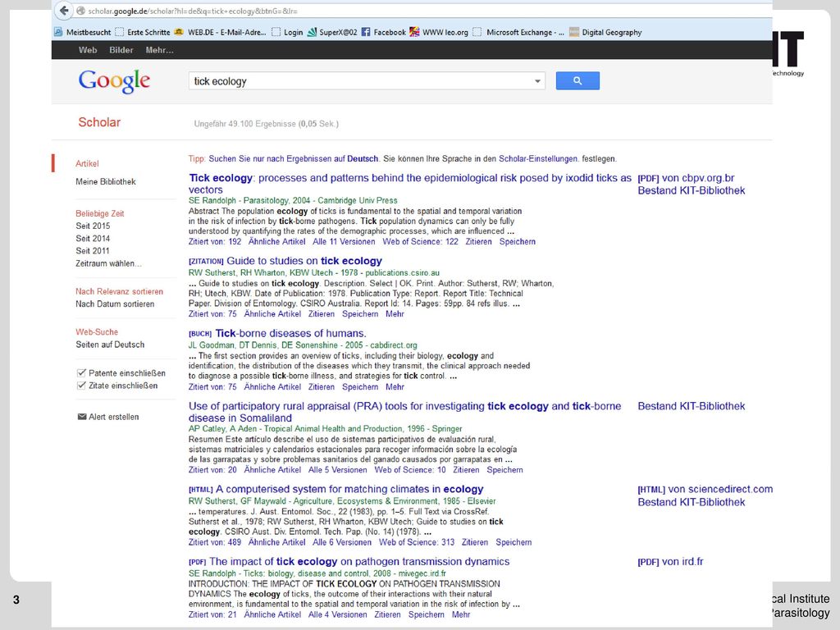Click Web of Science: 10 link
The height and width of the screenshot is (630, 840).
point(410,470)
